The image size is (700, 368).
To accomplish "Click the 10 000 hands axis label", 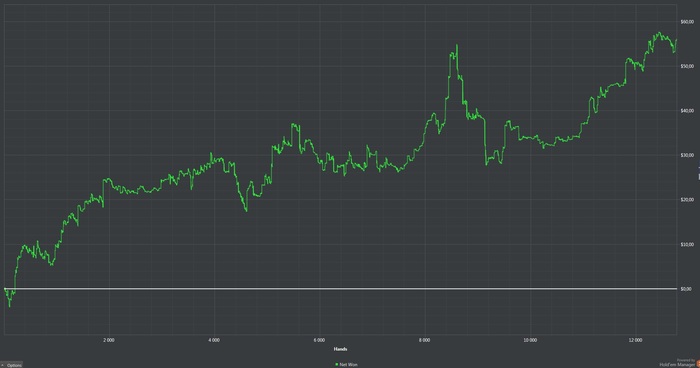I will point(530,340).
